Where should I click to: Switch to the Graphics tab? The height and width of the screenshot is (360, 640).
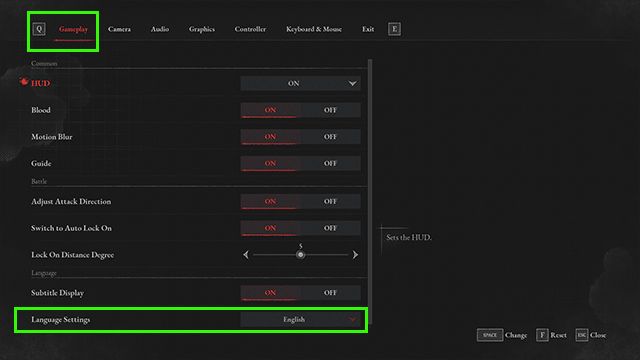coord(202,29)
